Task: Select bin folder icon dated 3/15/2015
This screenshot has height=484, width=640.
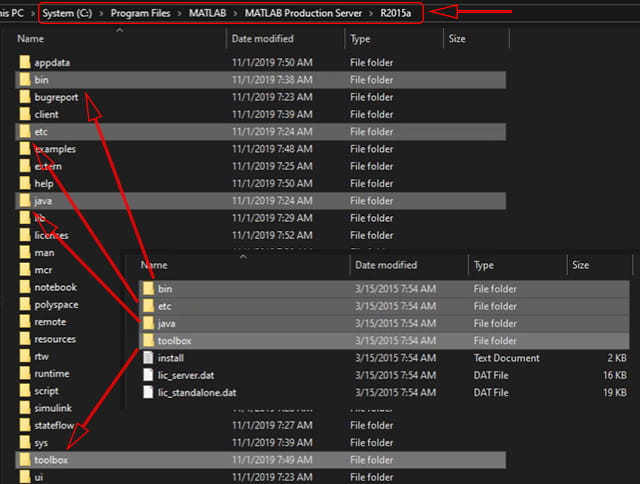Action: (149, 289)
